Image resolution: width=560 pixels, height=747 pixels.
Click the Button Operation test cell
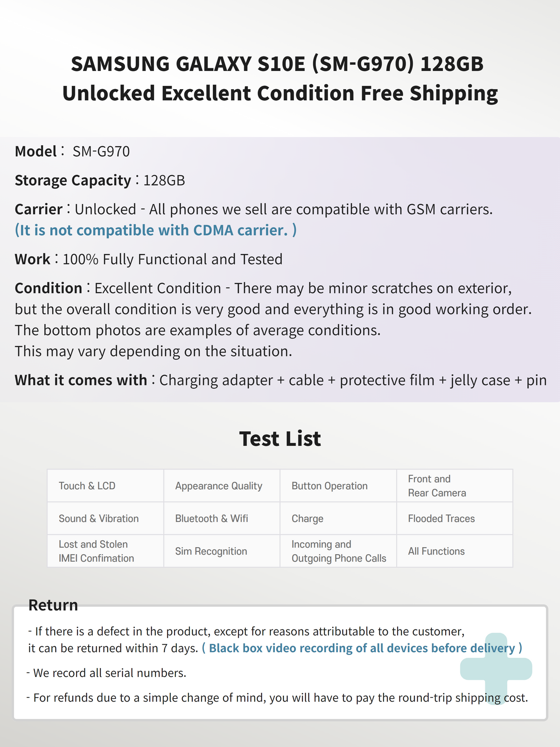coord(338,486)
